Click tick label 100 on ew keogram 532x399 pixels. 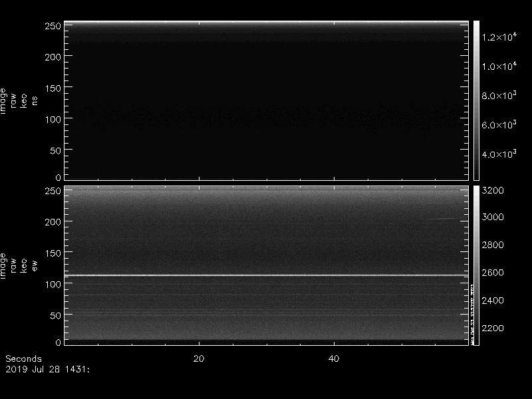(53, 285)
